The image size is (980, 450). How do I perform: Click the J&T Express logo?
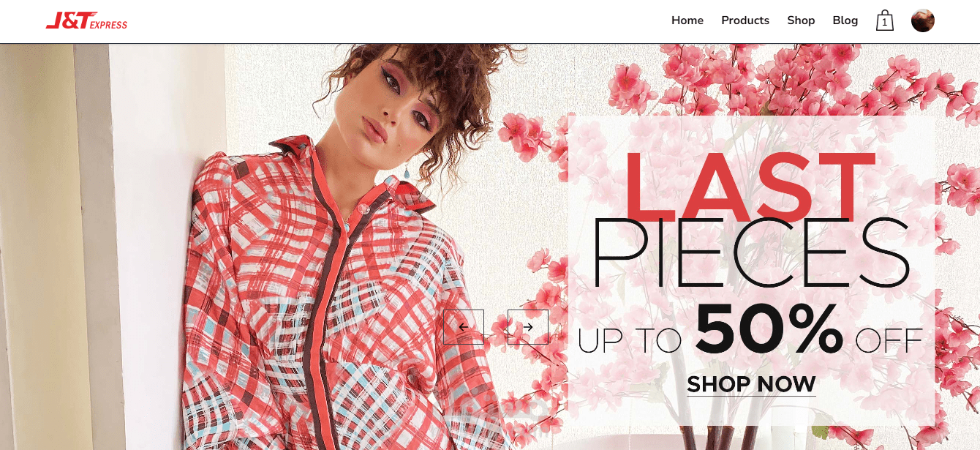pos(86,20)
